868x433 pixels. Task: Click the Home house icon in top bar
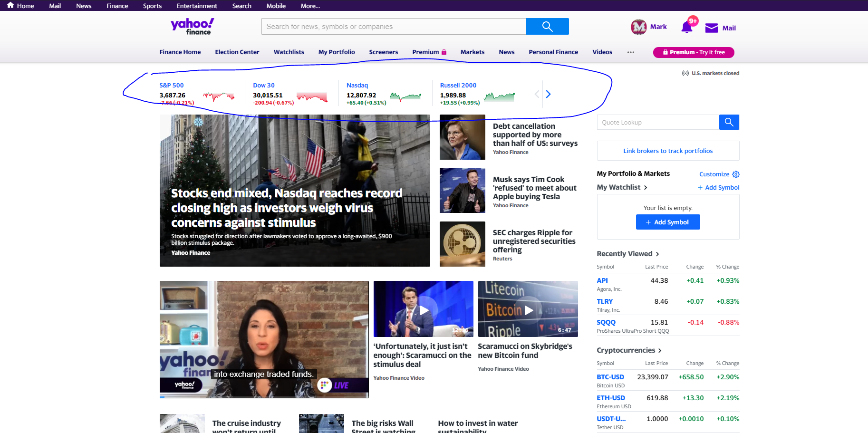click(x=10, y=5)
